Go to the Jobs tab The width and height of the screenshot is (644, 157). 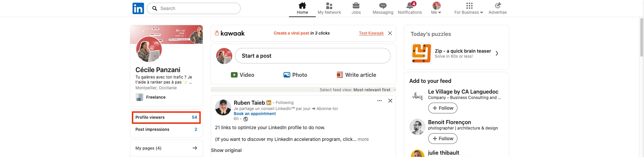point(356,8)
